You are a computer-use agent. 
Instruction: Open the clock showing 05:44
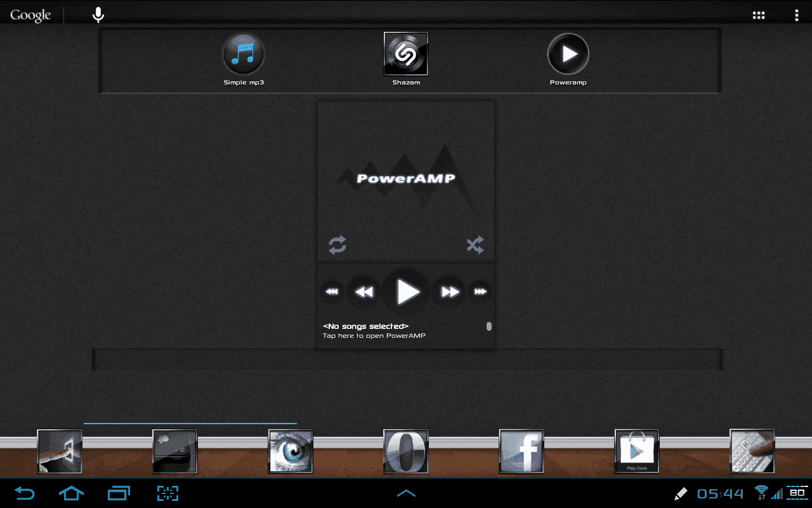coord(721,493)
